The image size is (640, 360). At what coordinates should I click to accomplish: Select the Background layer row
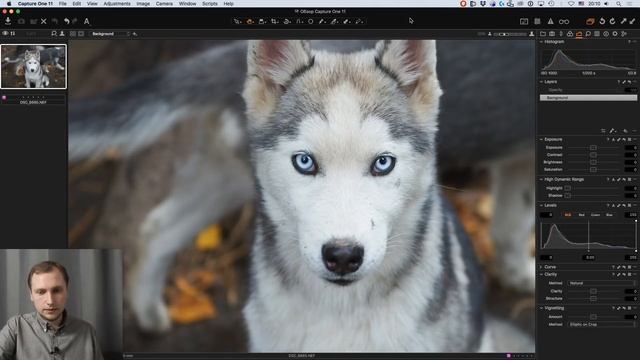(588, 98)
